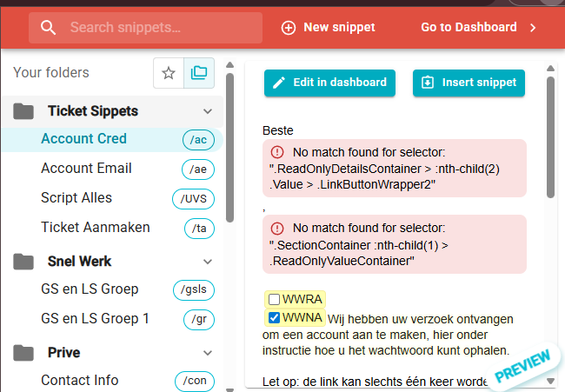565x392 pixels.
Task: Open the Ticket Aanmaken snippet
Action: pyautogui.click(x=95, y=228)
